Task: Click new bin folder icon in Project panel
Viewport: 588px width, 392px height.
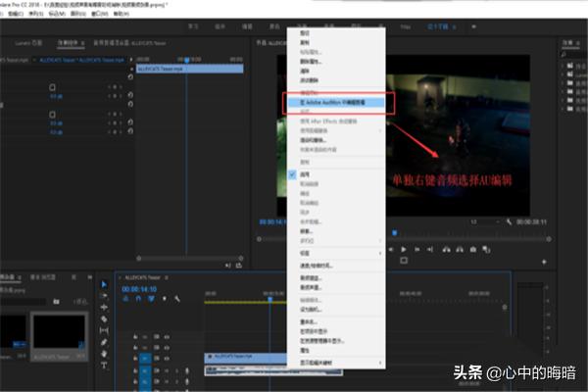Action: 56,301
